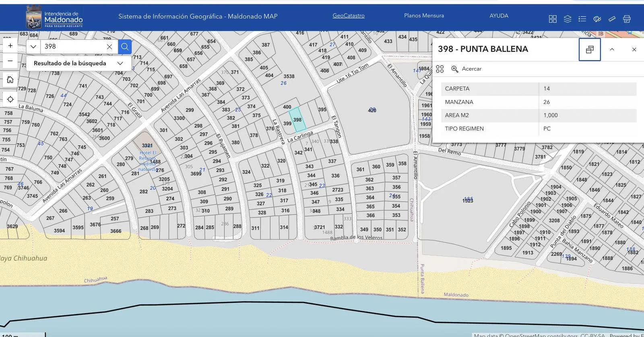
Task: Open the print tool
Action: click(627, 19)
